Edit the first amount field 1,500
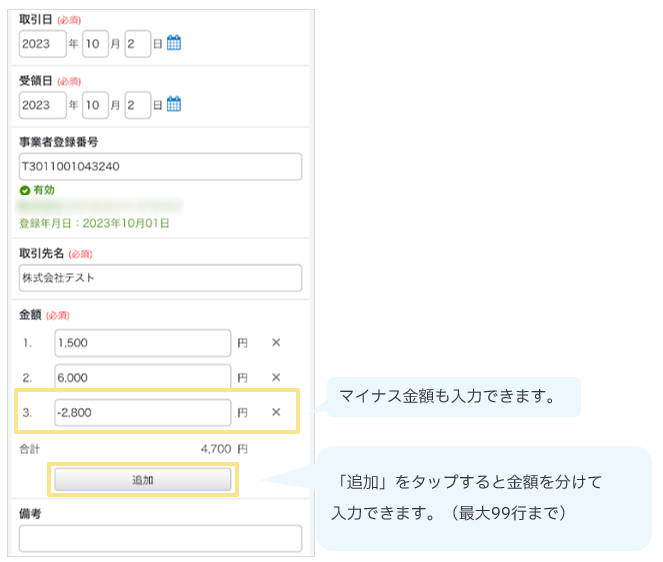Viewport: 663px width, 562px height. tap(143, 343)
